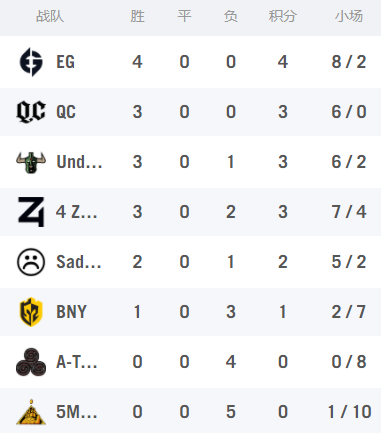Select the 1 / 10 game score in the last row

(349, 412)
